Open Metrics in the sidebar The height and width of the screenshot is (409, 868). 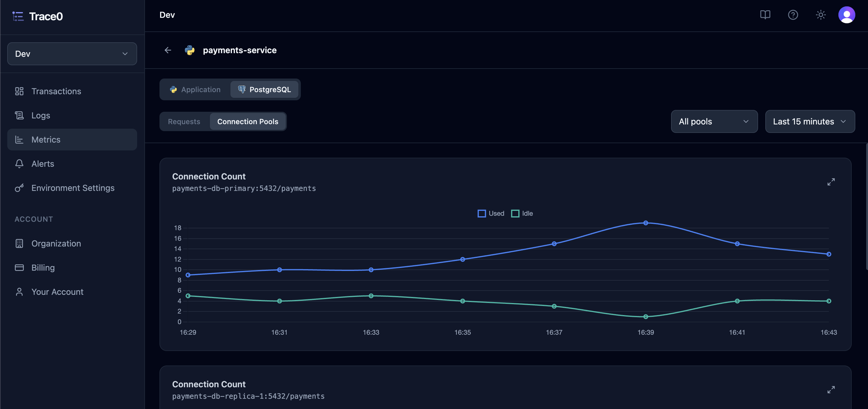(x=72, y=140)
